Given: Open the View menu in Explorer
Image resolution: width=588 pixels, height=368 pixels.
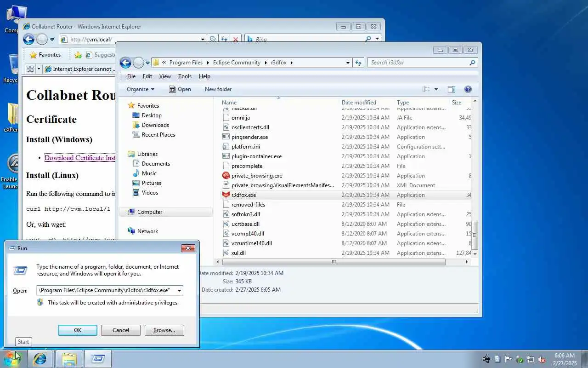Looking at the screenshot, I should [x=165, y=76].
